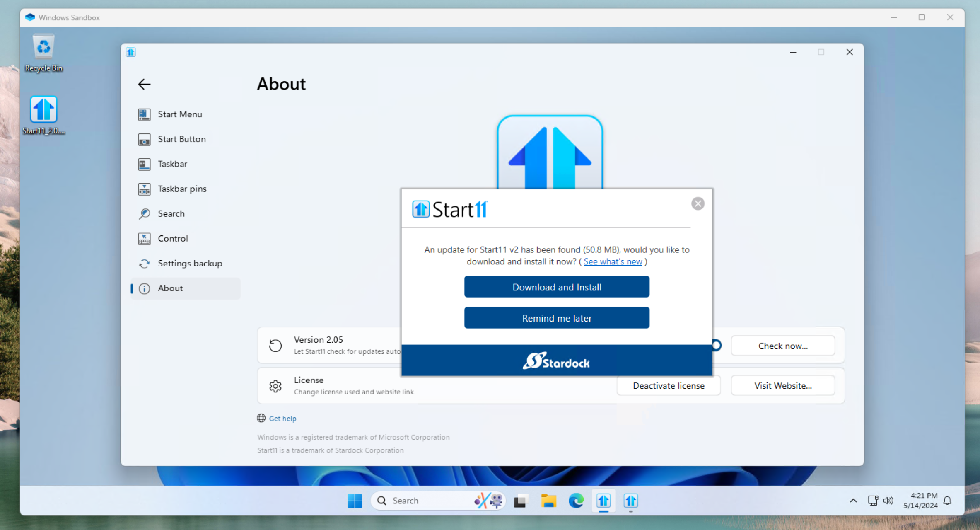This screenshot has height=530, width=980.
Task: Select the About sidebar item
Action: click(185, 288)
